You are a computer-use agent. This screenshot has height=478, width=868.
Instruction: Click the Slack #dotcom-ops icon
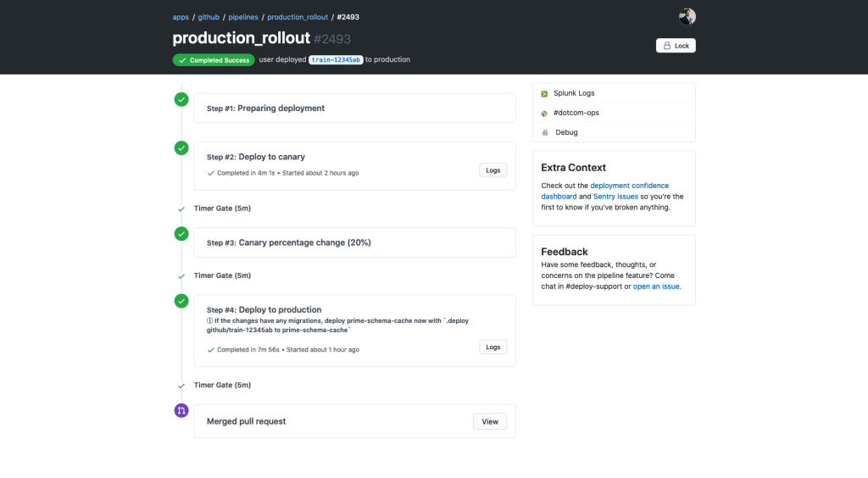coord(544,113)
